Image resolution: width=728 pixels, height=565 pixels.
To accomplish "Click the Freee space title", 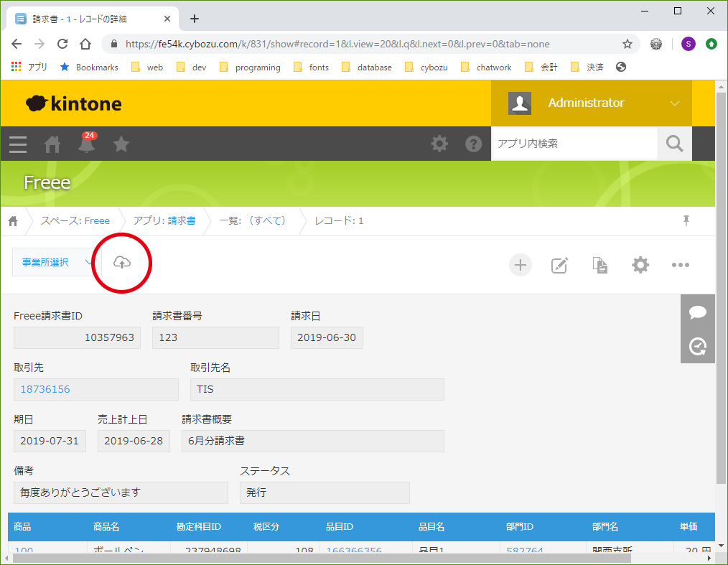I will (47, 182).
